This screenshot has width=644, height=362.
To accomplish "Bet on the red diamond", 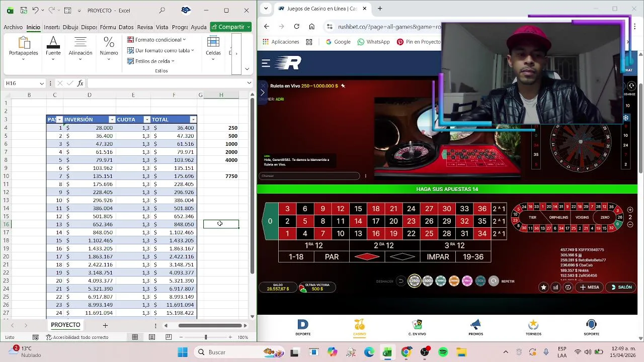I will [367, 257].
